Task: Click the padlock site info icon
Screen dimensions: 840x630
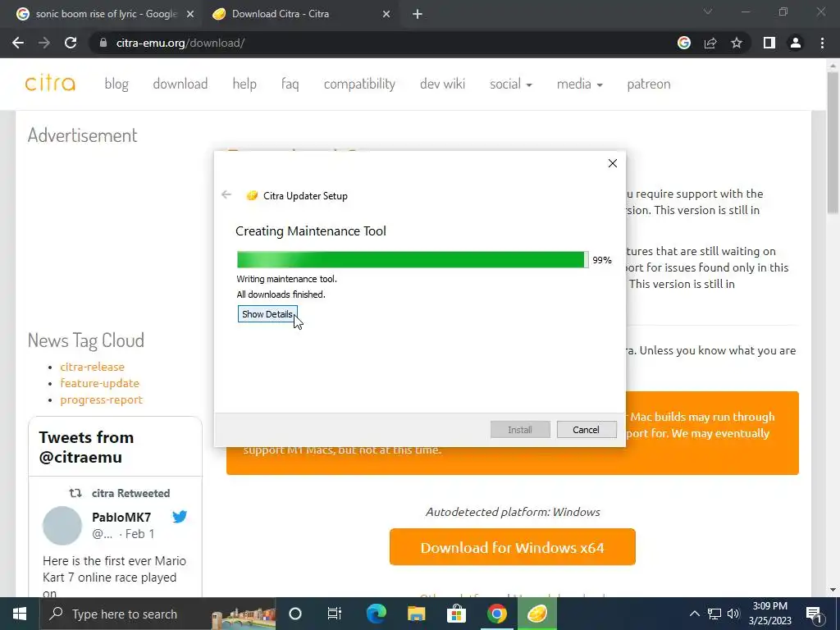Action: [x=103, y=43]
